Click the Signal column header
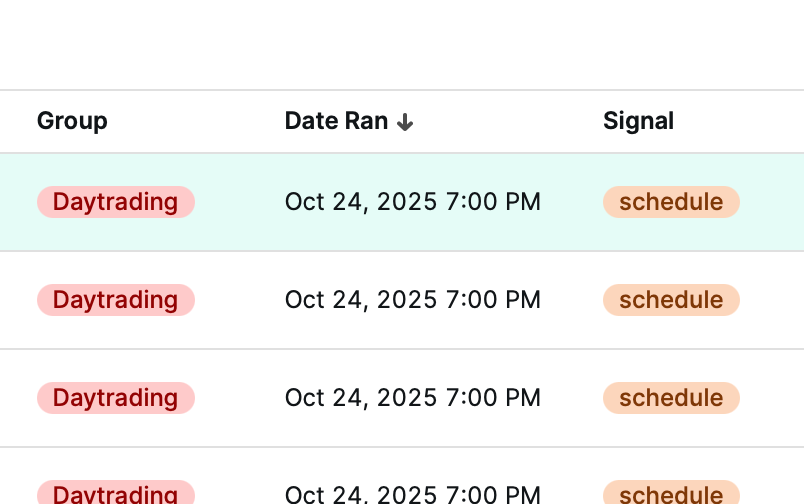Screen dimensions: 804x504 [638, 121]
